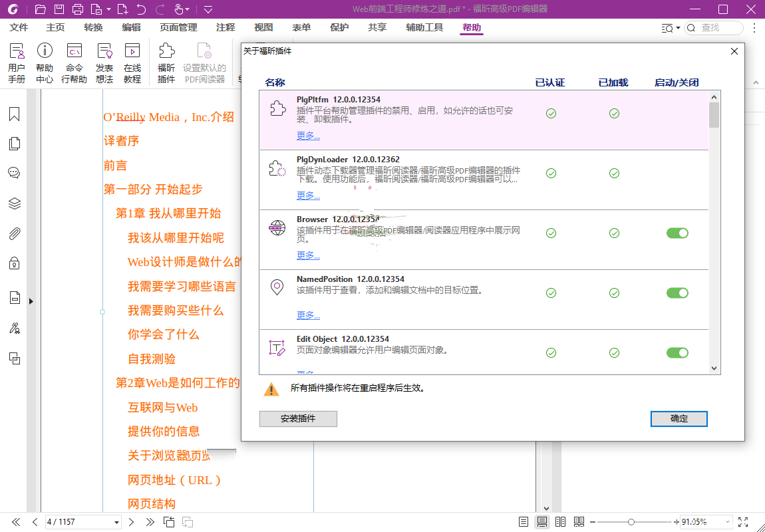Click the 福昕插件 plugin icon
765x532 pixels.
(x=166, y=63)
